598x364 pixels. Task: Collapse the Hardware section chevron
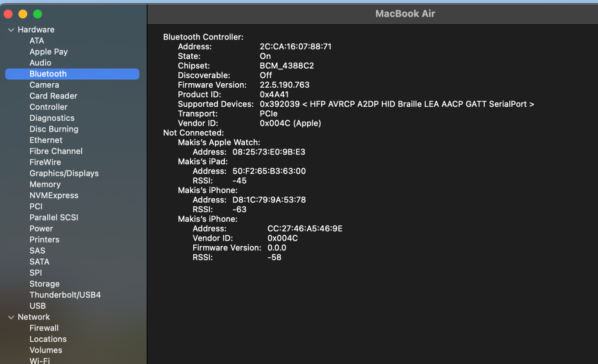point(11,30)
